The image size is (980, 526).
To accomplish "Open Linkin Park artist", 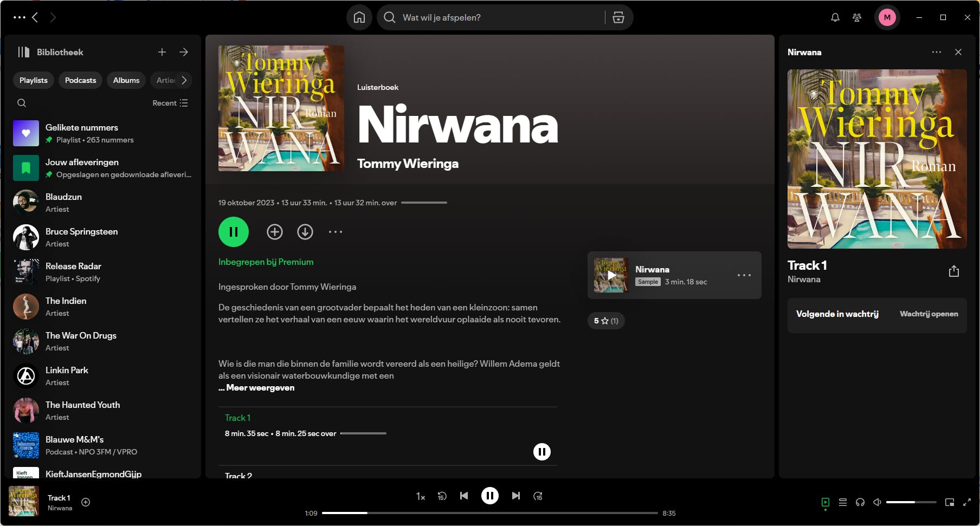I will coord(103,376).
